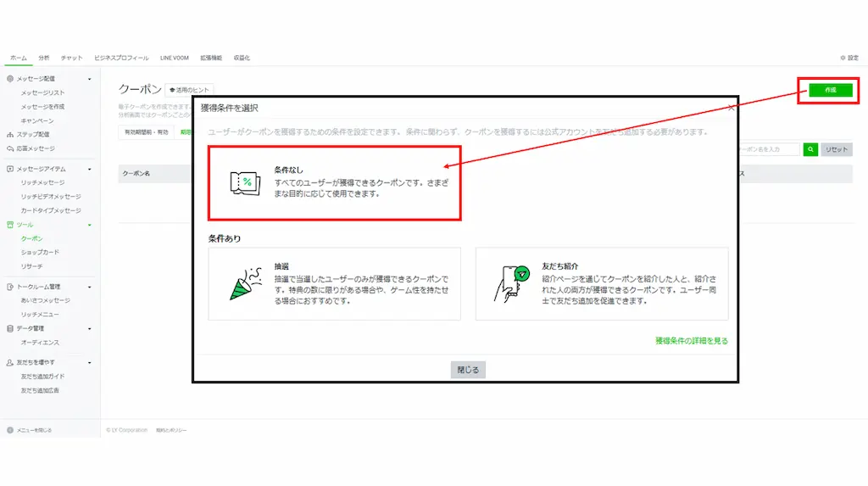This screenshot has width=868, height=486.
Task: Open ショップカード in sidebar
Action: (40, 252)
